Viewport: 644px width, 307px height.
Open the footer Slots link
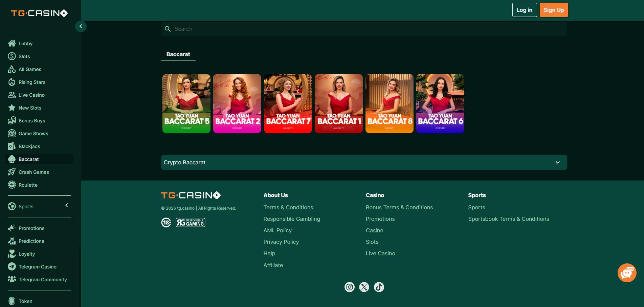click(x=372, y=242)
